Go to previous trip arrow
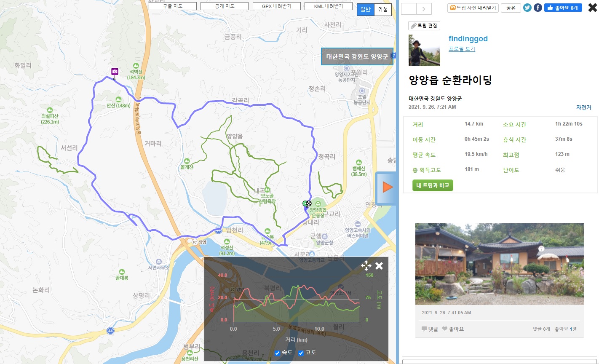The height and width of the screenshot is (364, 599). pyautogui.click(x=409, y=8)
